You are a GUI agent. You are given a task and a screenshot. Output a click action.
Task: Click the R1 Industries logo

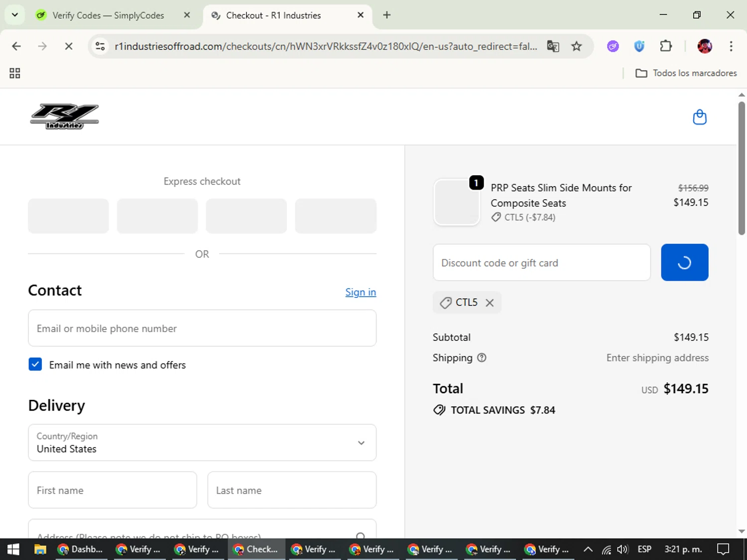pyautogui.click(x=64, y=116)
